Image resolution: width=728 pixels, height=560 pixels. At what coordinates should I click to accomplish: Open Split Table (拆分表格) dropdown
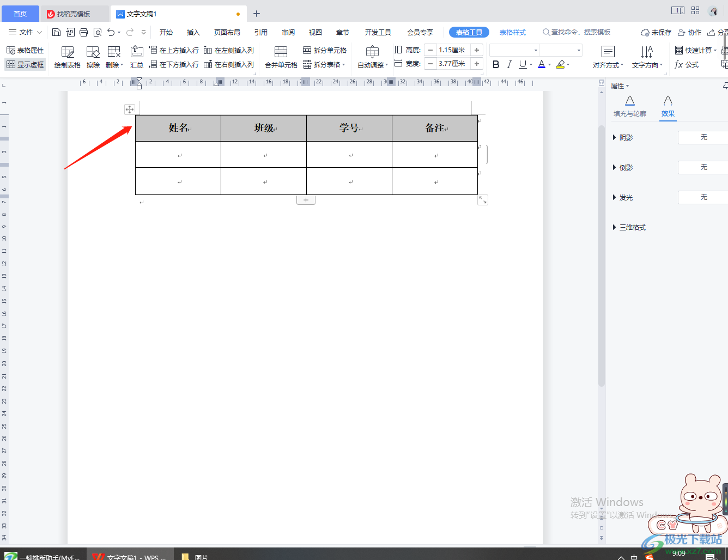point(325,64)
